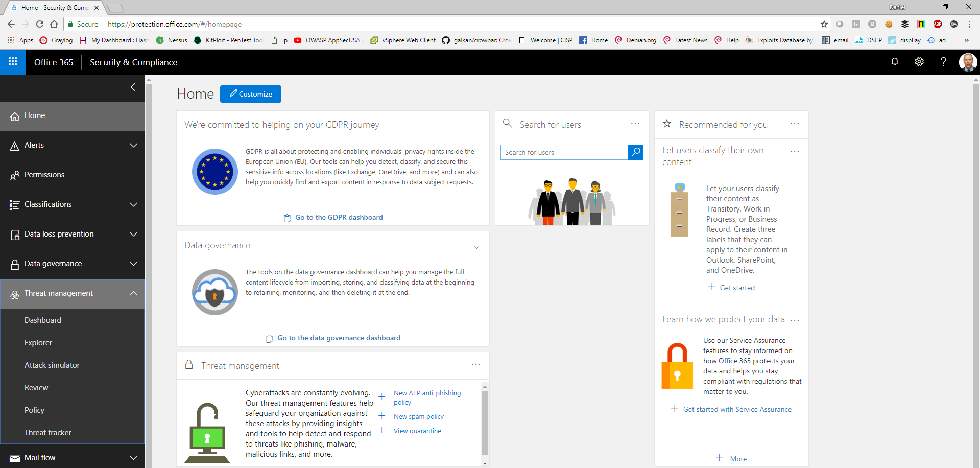Collapse the Data governance card
Screen dimensions: 980x468
[476, 247]
